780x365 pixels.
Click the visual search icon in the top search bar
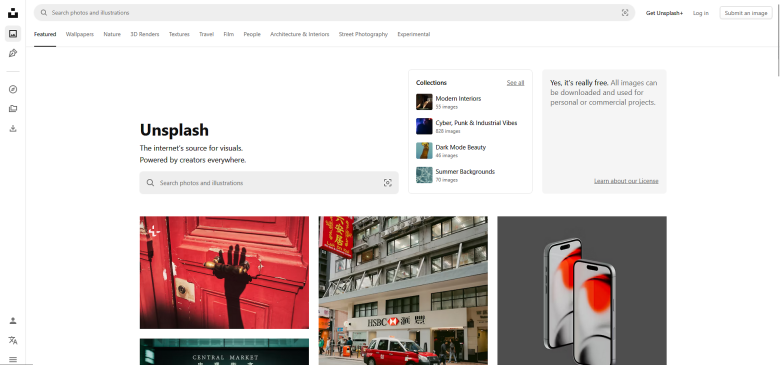coord(625,13)
